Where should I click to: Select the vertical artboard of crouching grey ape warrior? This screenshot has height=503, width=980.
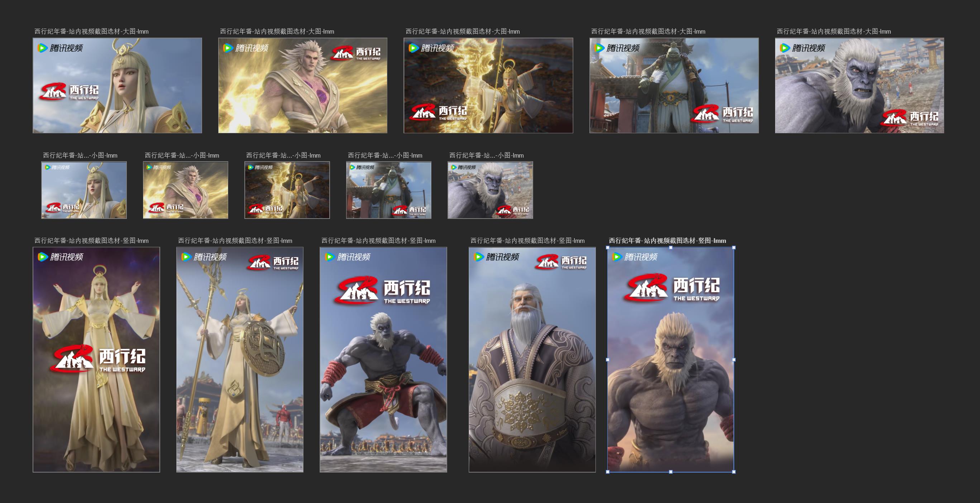click(383, 360)
